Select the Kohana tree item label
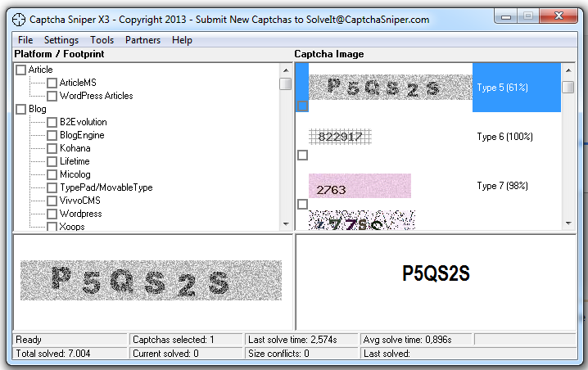588x370 pixels. 75,148
